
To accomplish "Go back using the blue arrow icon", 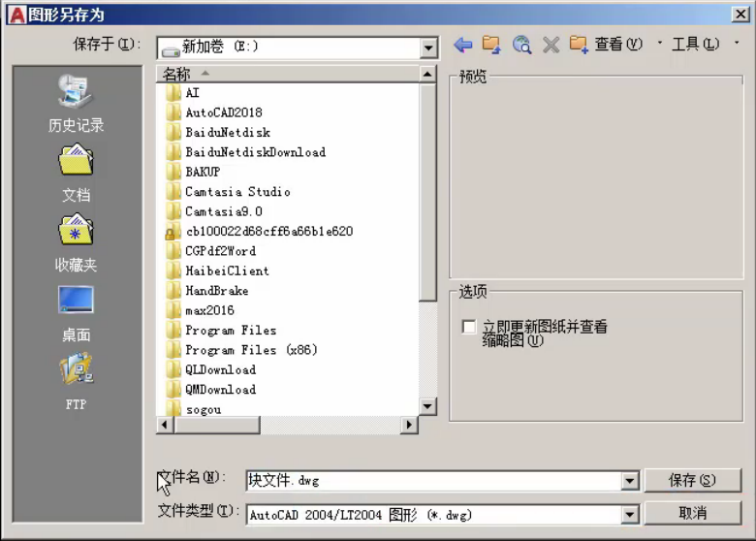I will point(463,46).
